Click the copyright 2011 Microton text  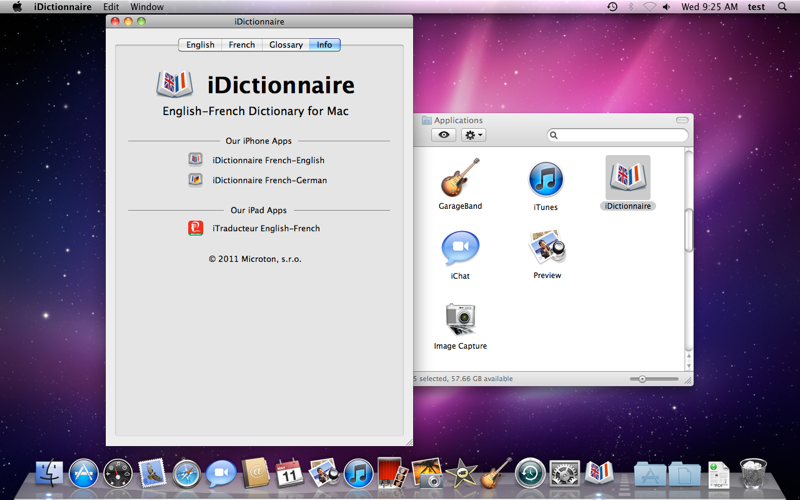click(255, 259)
